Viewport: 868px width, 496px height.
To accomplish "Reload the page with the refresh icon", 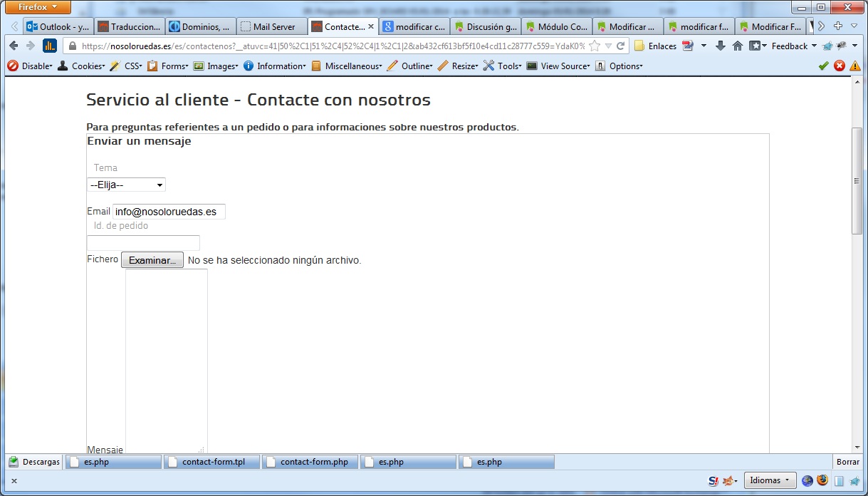I will click(x=621, y=46).
